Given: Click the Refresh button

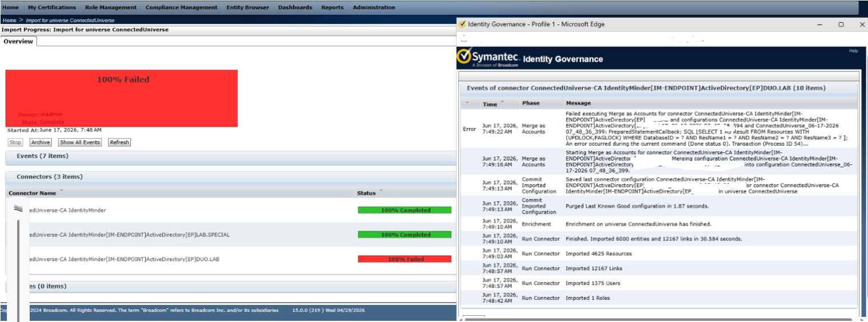Looking at the screenshot, I should point(119,142).
